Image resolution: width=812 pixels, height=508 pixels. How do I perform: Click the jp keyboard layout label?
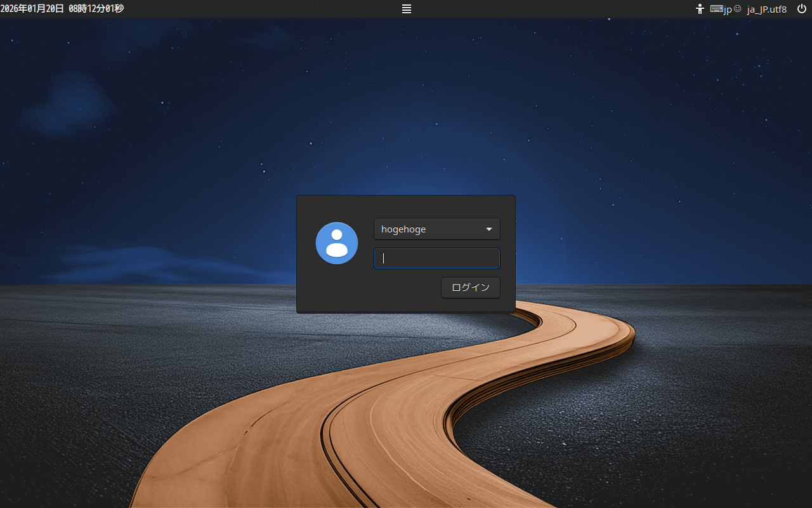pos(728,10)
